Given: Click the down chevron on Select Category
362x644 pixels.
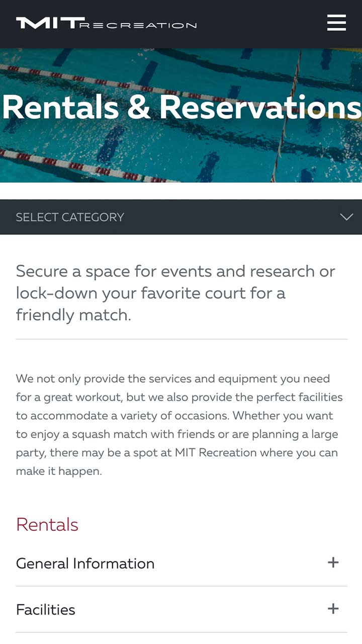Looking at the screenshot, I should 346,217.
